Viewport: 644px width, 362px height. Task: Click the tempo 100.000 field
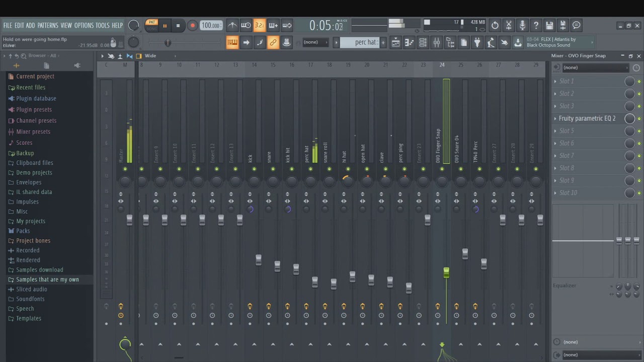pyautogui.click(x=211, y=26)
